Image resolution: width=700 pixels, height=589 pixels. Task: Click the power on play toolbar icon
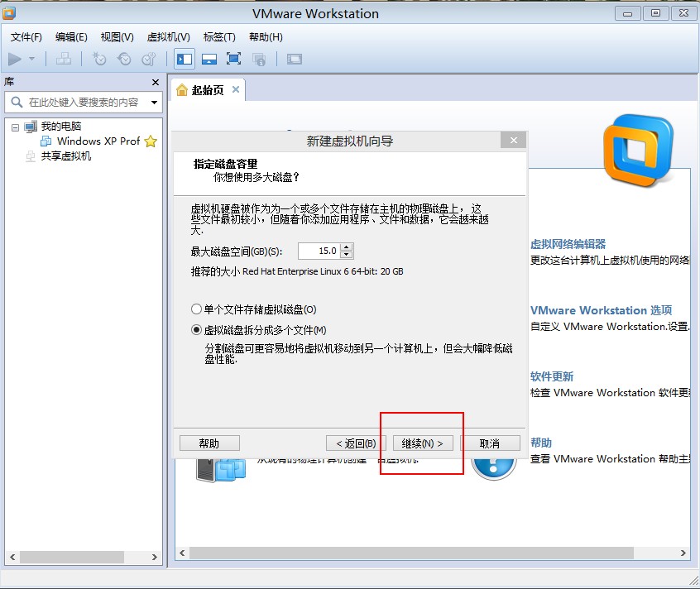15,59
